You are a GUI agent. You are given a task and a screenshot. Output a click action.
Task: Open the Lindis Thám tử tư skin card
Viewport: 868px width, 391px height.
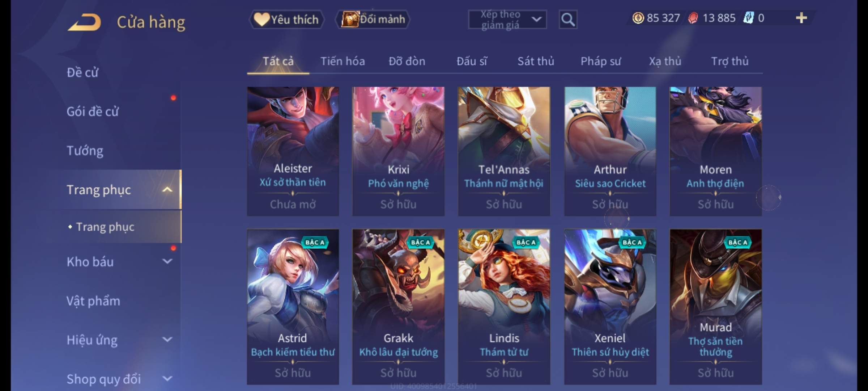click(x=504, y=307)
